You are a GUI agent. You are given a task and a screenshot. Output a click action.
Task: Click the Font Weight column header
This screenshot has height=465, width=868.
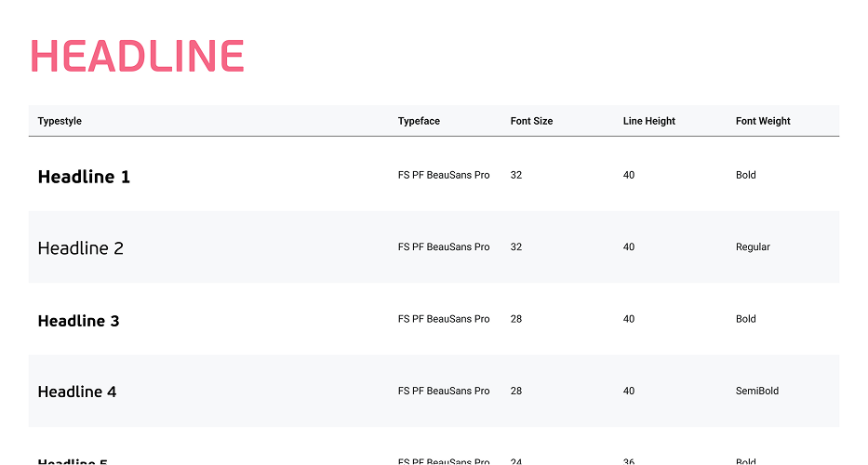[x=763, y=121]
